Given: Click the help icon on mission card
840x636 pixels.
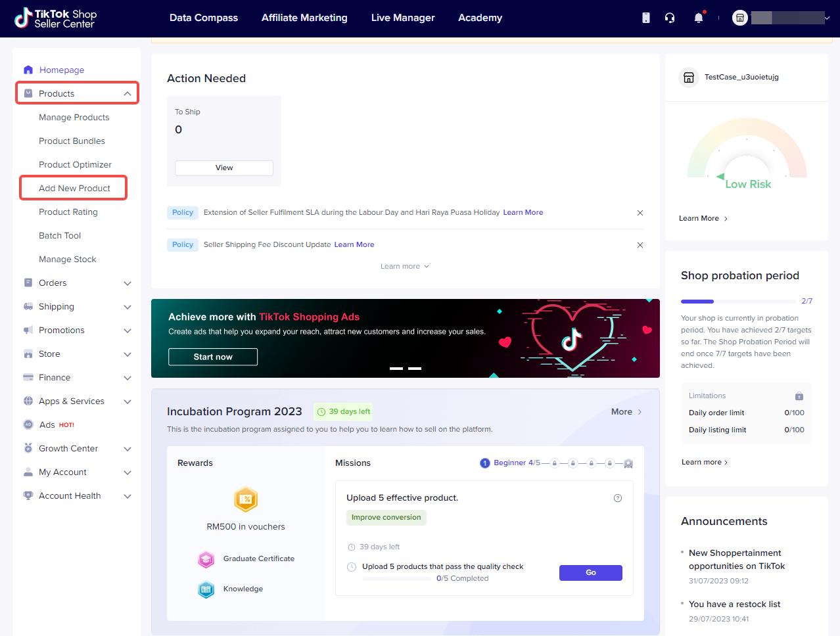Looking at the screenshot, I should (618, 498).
